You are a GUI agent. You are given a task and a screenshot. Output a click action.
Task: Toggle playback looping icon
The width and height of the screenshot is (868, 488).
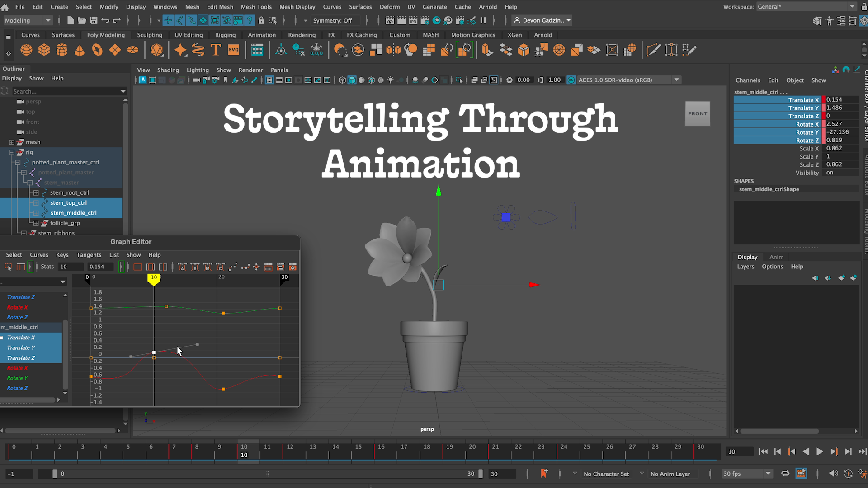pos(785,474)
